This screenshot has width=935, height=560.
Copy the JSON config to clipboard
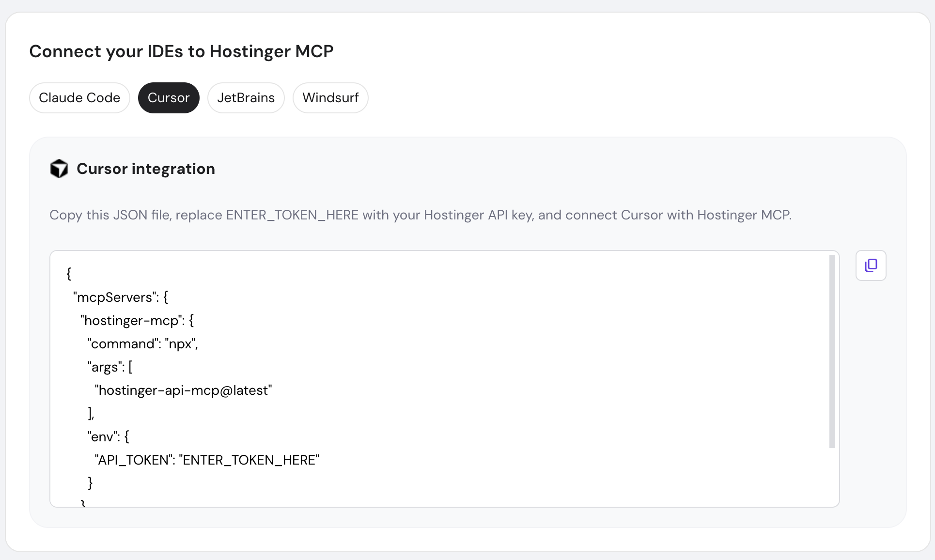click(x=871, y=265)
